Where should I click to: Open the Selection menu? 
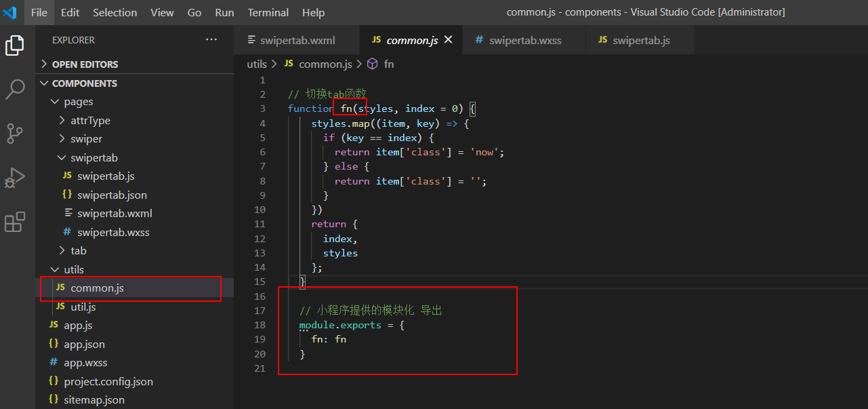[115, 12]
